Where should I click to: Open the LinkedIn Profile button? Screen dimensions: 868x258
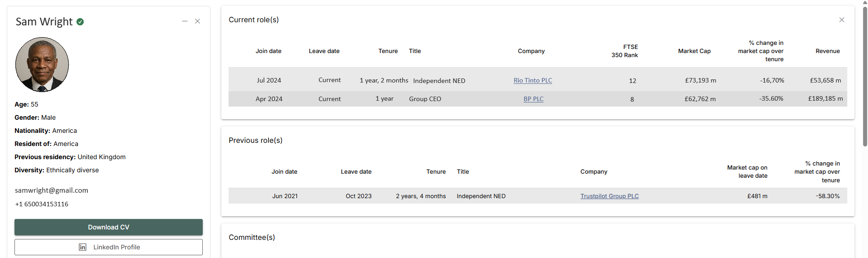pos(109,247)
